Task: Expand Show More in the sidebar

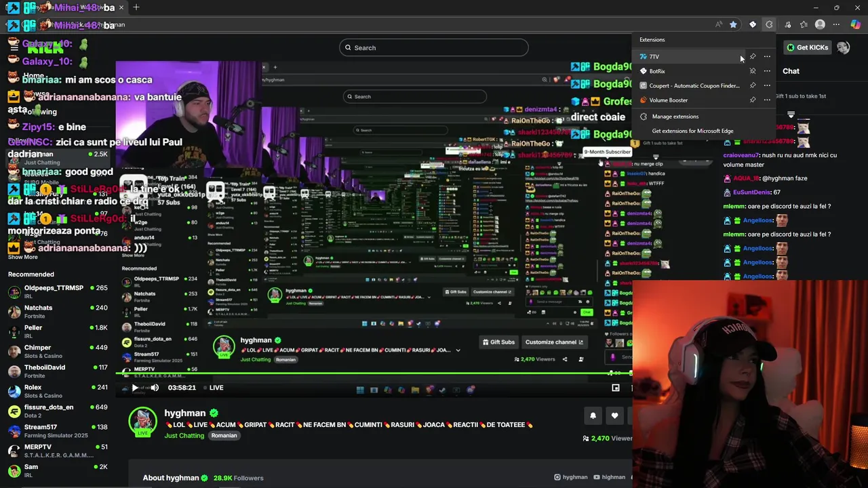Action: pos(23,257)
